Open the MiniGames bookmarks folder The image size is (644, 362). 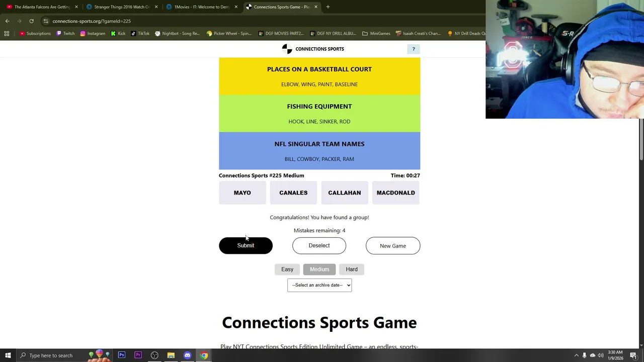click(x=376, y=34)
